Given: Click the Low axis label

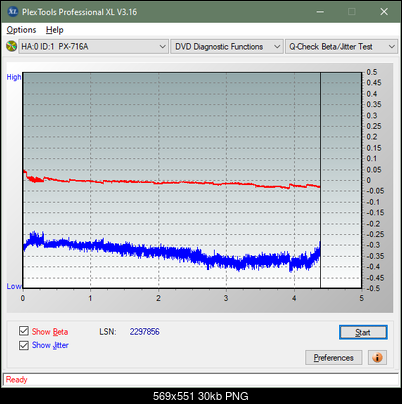Looking at the screenshot, I should [14, 286].
